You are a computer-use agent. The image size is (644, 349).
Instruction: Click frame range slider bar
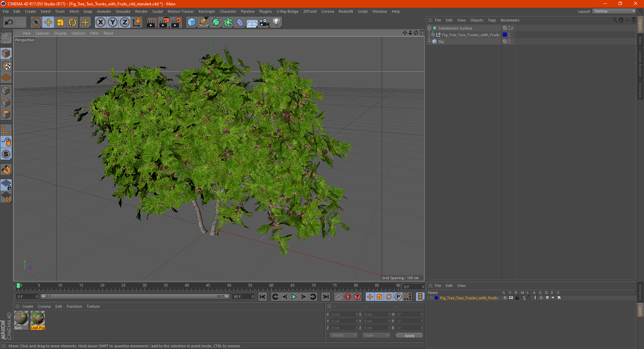click(x=135, y=296)
